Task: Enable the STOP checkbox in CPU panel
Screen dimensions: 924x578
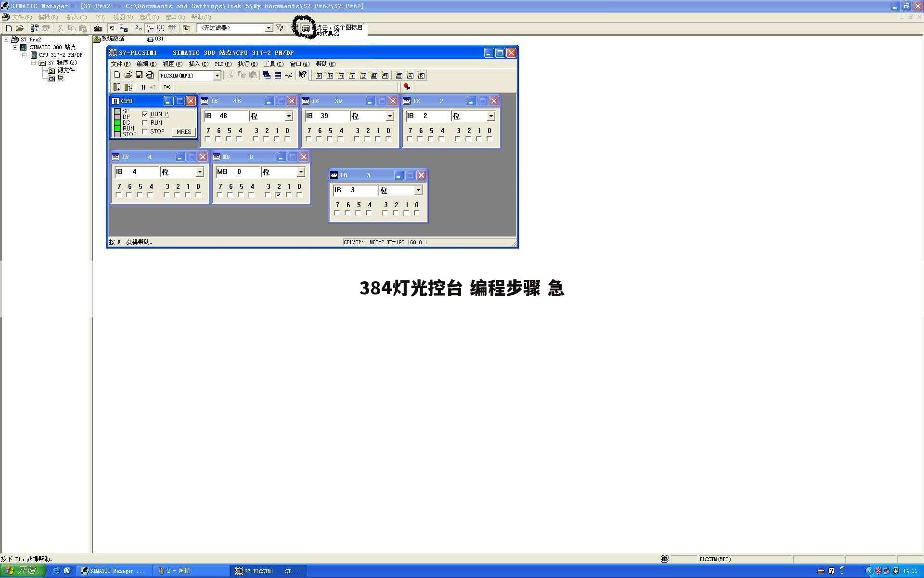Action: (145, 131)
